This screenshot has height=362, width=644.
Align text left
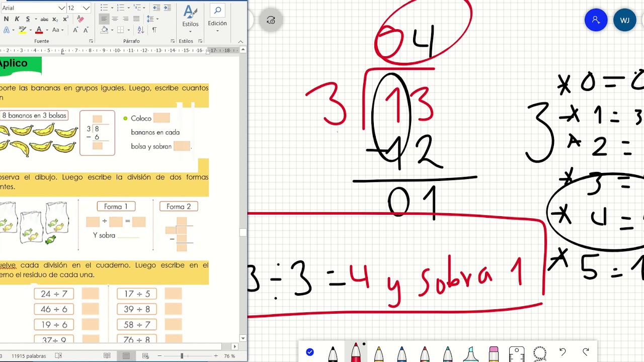point(104,19)
